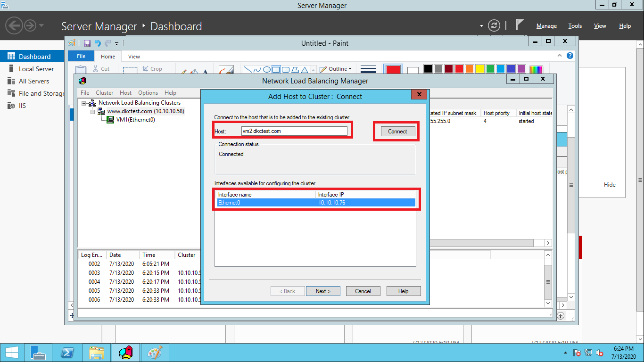This screenshot has height=362, width=644.
Task: Click the network tray icon
Action: tap(588, 353)
